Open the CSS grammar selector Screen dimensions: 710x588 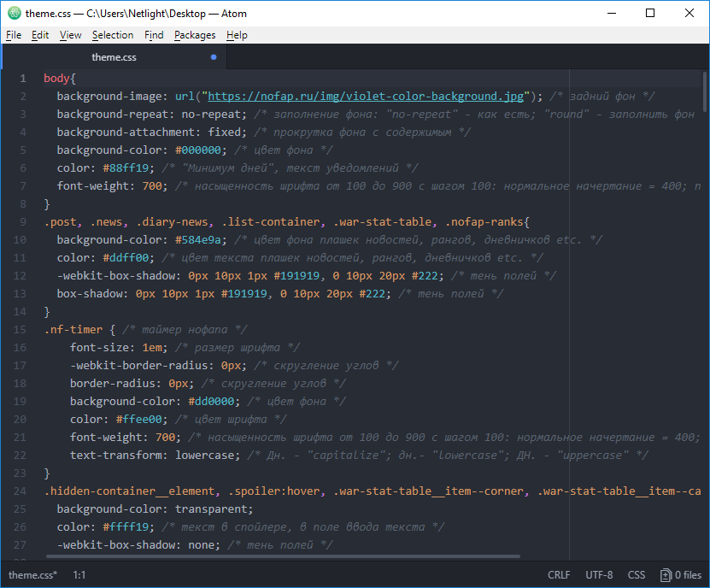point(637,575)
